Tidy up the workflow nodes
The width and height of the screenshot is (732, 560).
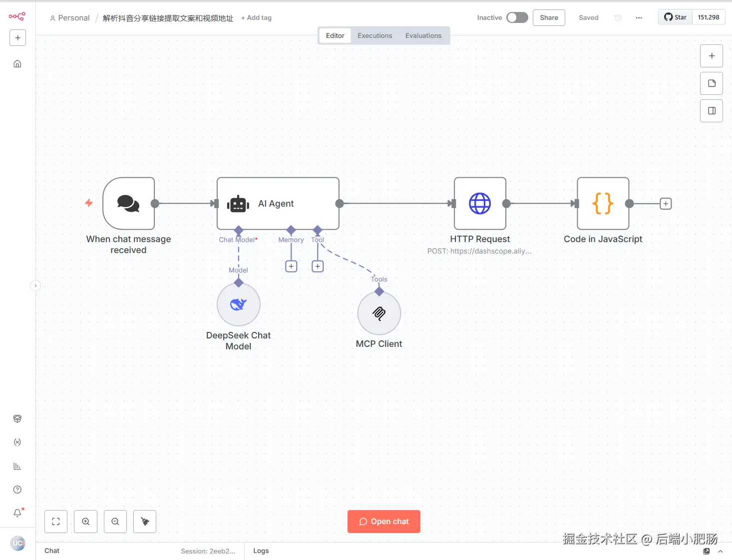(145, 522)
